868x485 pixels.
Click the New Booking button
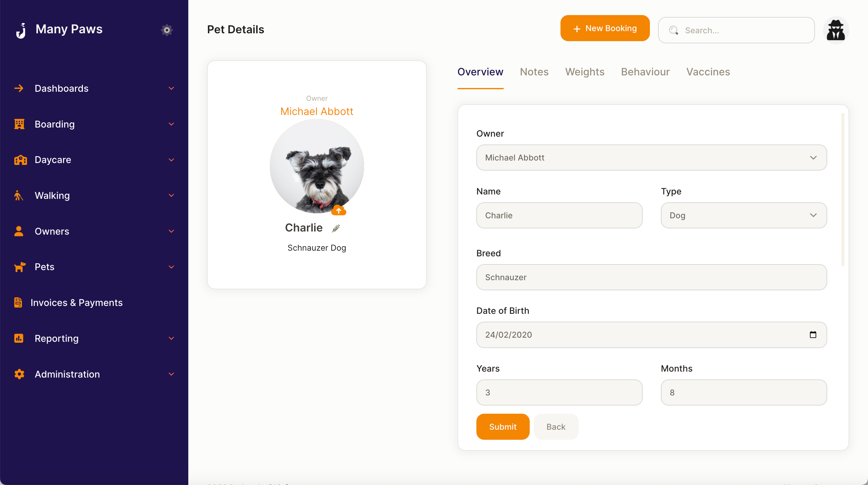(605, 28)
